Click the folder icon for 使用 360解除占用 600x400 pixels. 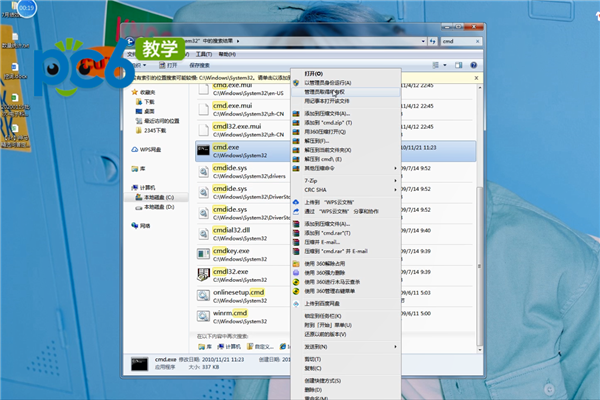click(x=296, y=264)
